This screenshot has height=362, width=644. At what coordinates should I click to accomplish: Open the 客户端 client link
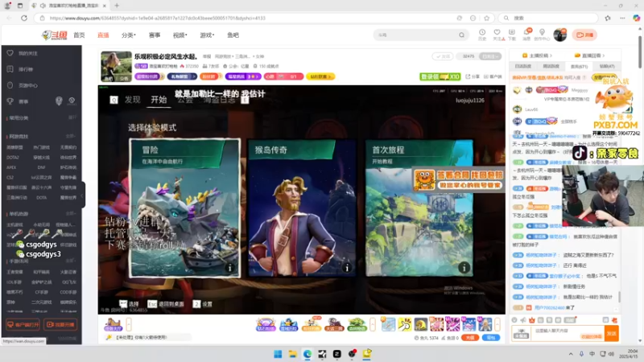pyautogui.click(x=493, y=76)
